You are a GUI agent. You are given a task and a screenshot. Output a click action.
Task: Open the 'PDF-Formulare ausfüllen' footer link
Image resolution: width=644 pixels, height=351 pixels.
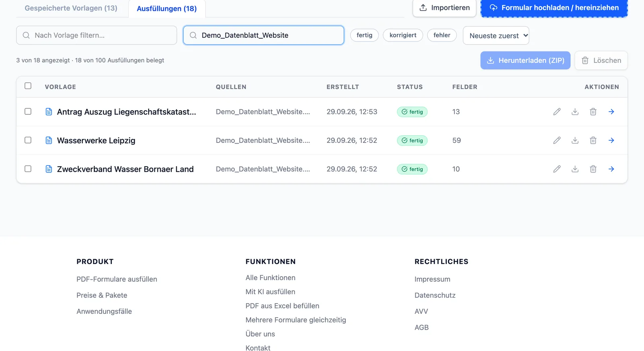[117, 279]
